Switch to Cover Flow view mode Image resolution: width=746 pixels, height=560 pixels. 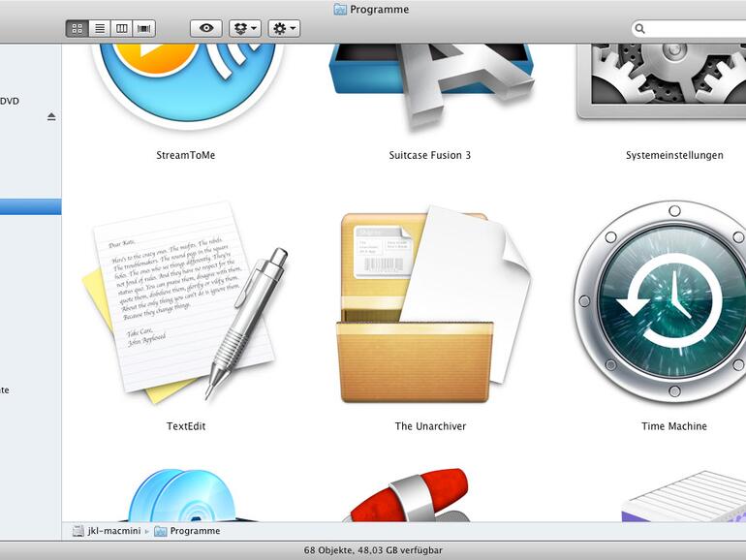click(x=143, y=28)
